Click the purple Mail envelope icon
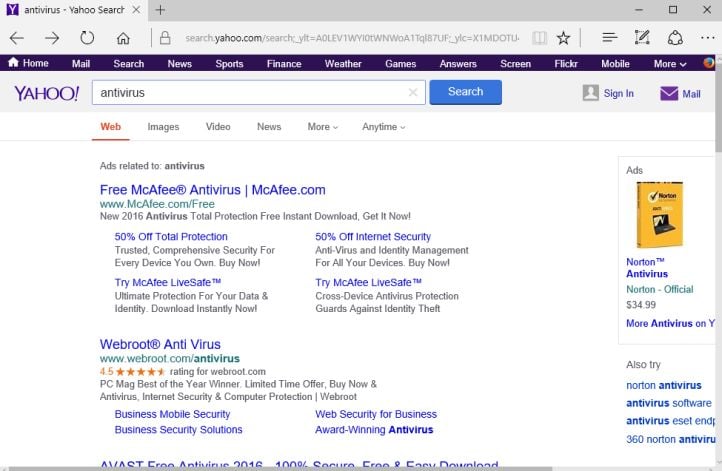The width and height of the screenshot is (722, 471). click(669, 93)
